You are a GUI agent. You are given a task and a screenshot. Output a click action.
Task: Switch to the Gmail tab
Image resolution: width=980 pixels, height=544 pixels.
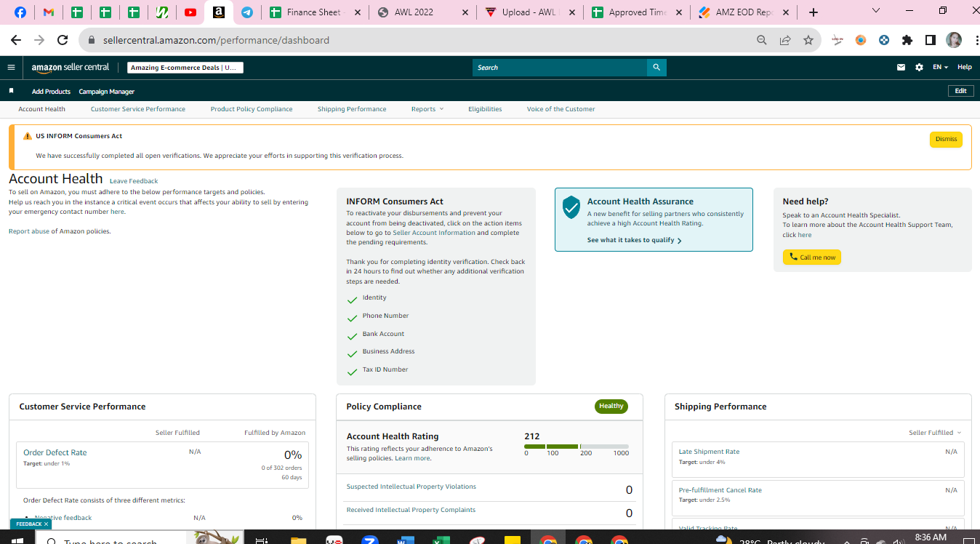coord(49,12)
